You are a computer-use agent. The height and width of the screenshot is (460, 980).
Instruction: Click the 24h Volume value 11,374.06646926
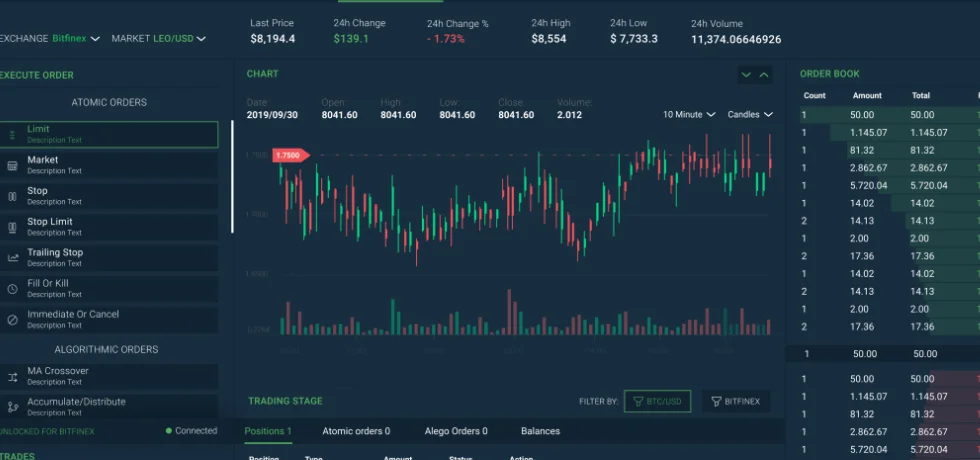(x=736, y=39)
